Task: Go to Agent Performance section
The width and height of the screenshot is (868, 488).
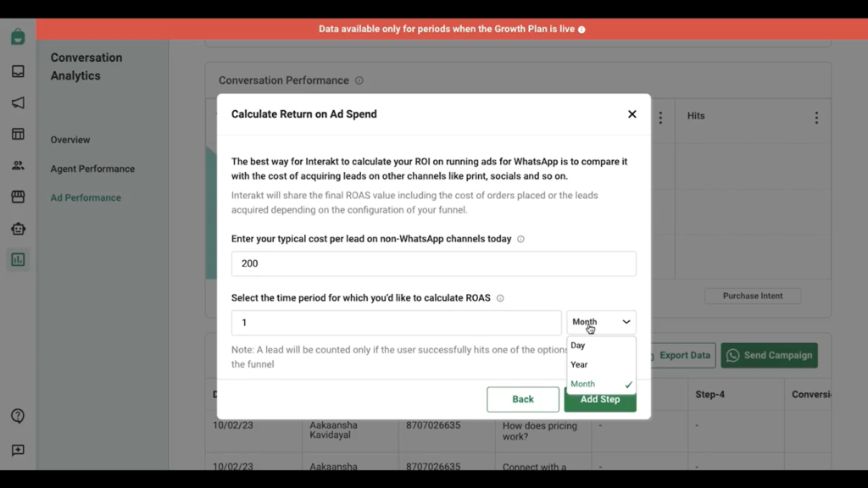Action: pyautogui.click(x=92, y=169)
